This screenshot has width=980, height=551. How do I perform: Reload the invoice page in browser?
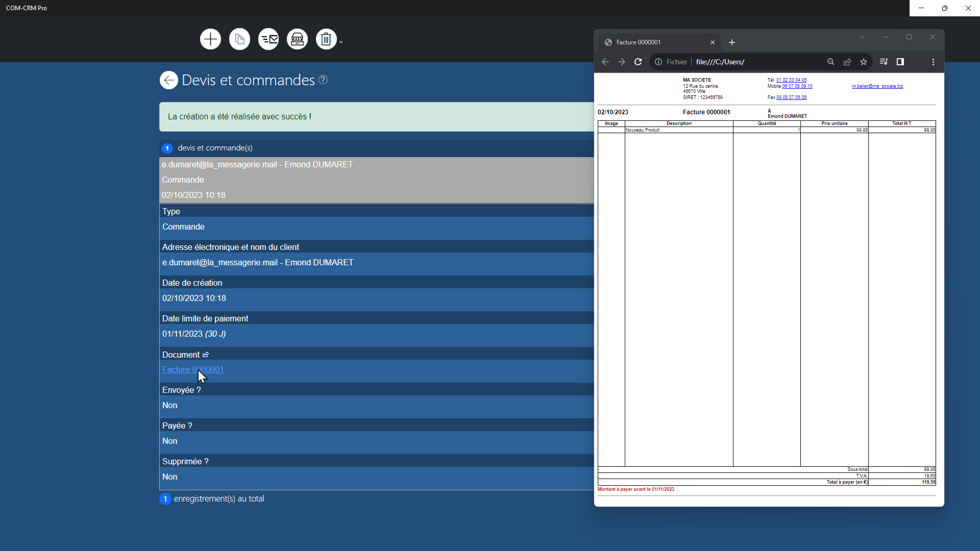click(638, 62)
